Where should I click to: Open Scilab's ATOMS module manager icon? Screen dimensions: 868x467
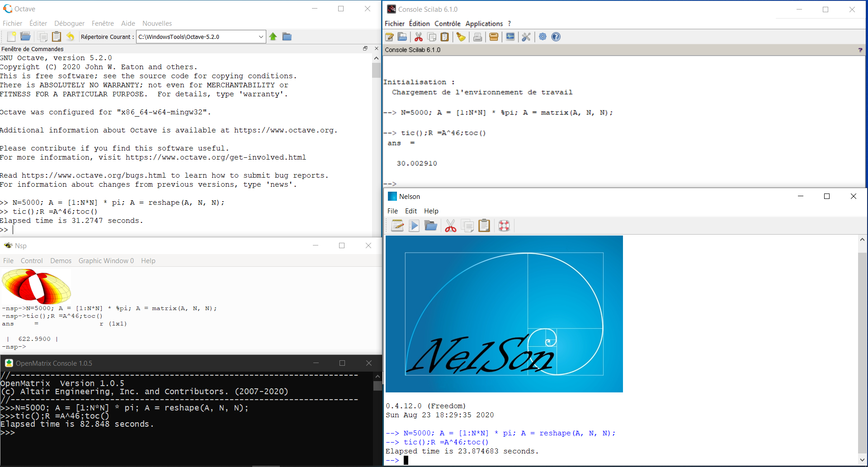(x=494, y=37)
